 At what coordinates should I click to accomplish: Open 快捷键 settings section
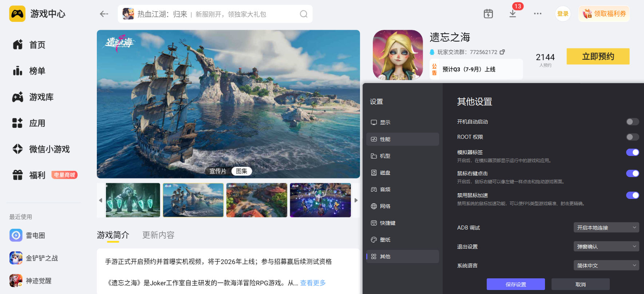(x=403, y=223)
